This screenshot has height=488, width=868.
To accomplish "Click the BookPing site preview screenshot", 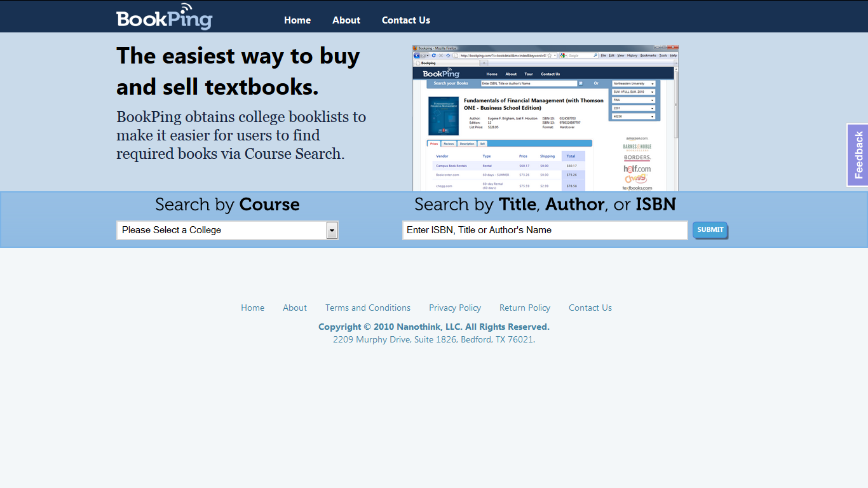I will point(545,118).
